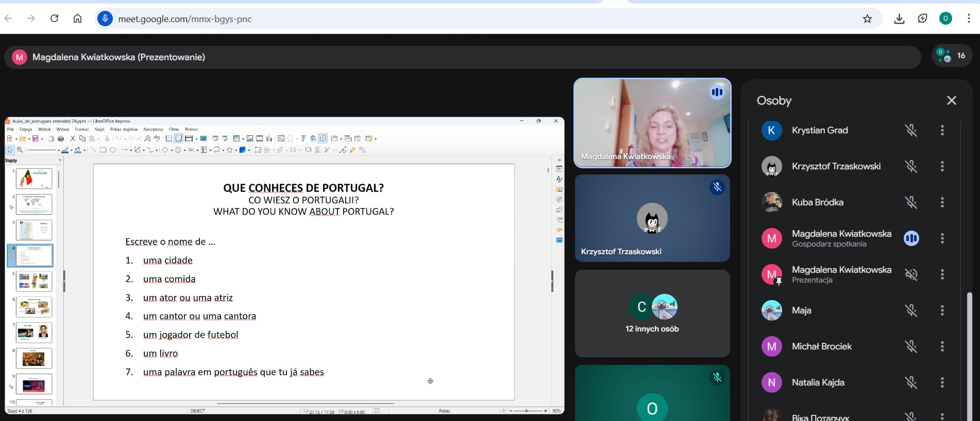Open the Chrome downloads icon

899,19
